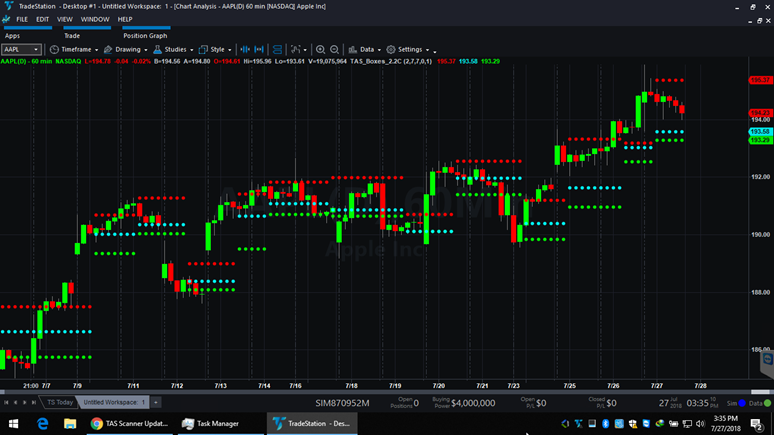Open File Explorer from the taskbar

click(70, 424)
